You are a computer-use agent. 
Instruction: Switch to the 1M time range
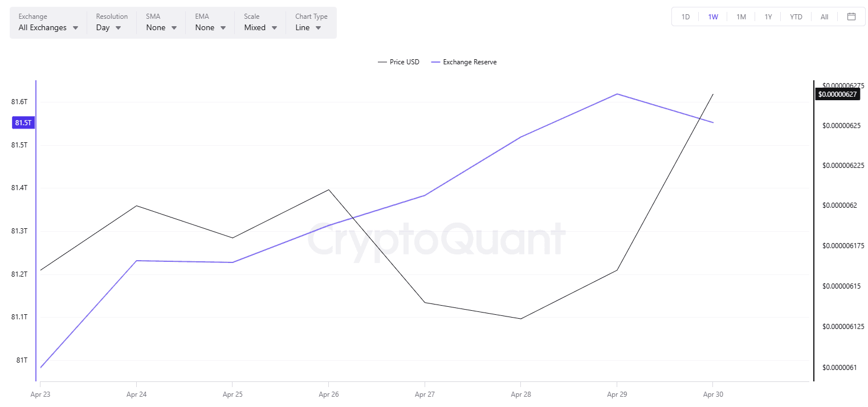coord(741,17)
